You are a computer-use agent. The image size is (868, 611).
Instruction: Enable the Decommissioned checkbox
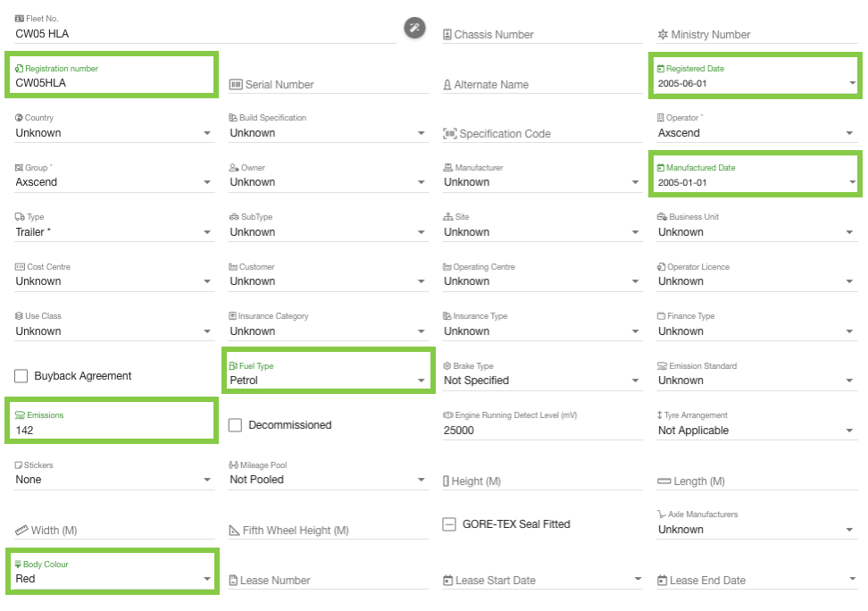(x=235, y=425)
